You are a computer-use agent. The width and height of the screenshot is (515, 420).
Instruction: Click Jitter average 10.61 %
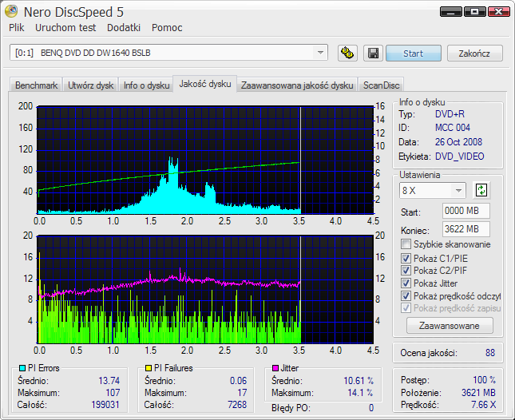pos(359,381)
